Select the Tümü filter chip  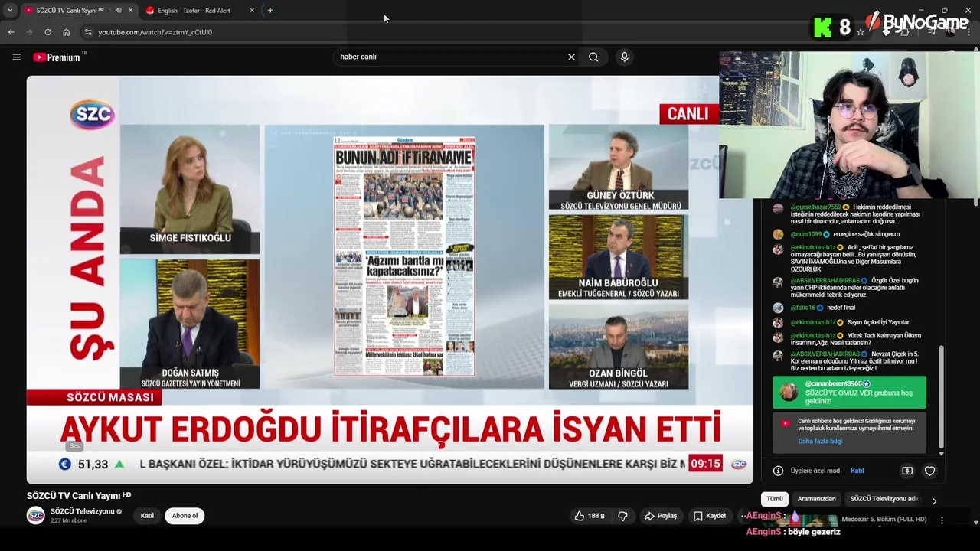pos(775,499)
